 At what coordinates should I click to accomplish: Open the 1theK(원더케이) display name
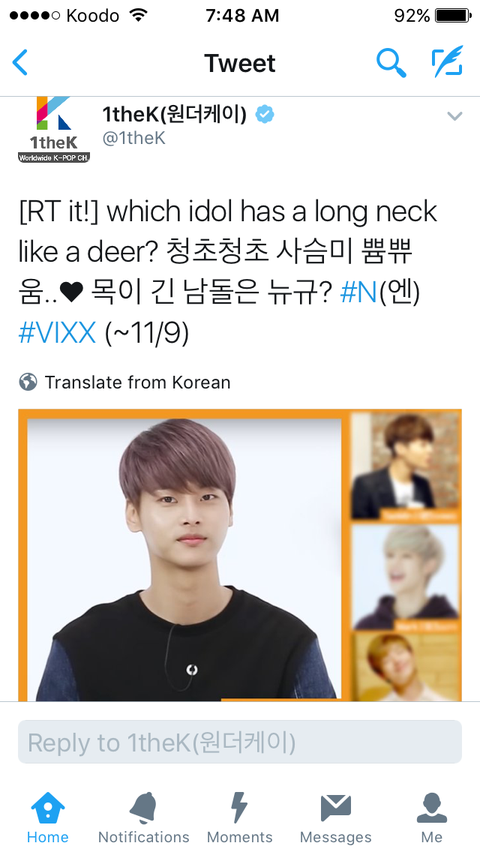[x=174, y=115]
